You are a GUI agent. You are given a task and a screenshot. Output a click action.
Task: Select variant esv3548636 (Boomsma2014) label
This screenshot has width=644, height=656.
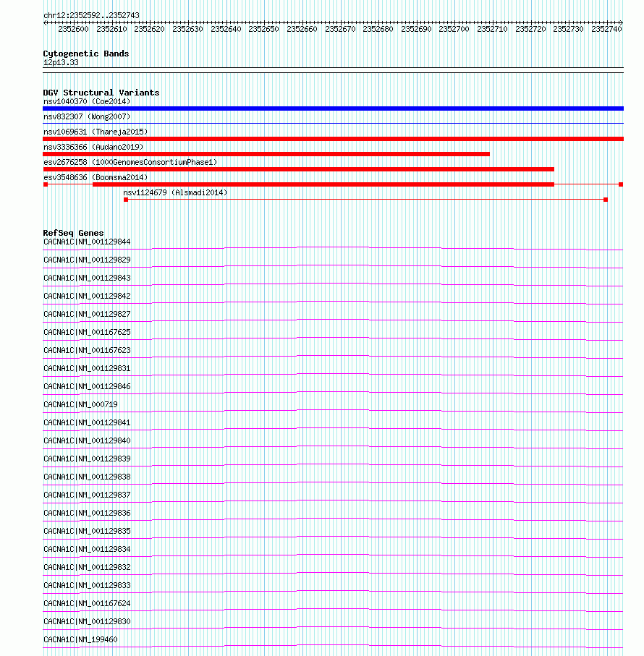pyautogui.click(x=96, y=177)
